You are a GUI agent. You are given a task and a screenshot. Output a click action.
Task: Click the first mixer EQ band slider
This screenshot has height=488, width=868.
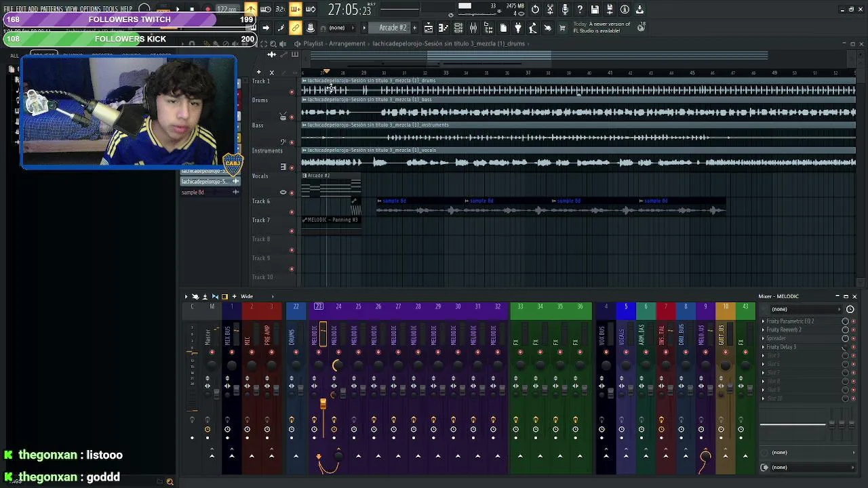pyautogui.click(x=832, y=424)
